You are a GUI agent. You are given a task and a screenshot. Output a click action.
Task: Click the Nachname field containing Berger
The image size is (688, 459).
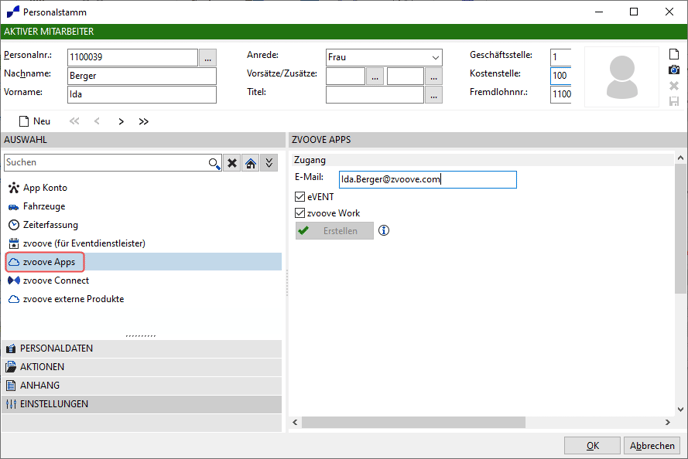coord(142,76)
